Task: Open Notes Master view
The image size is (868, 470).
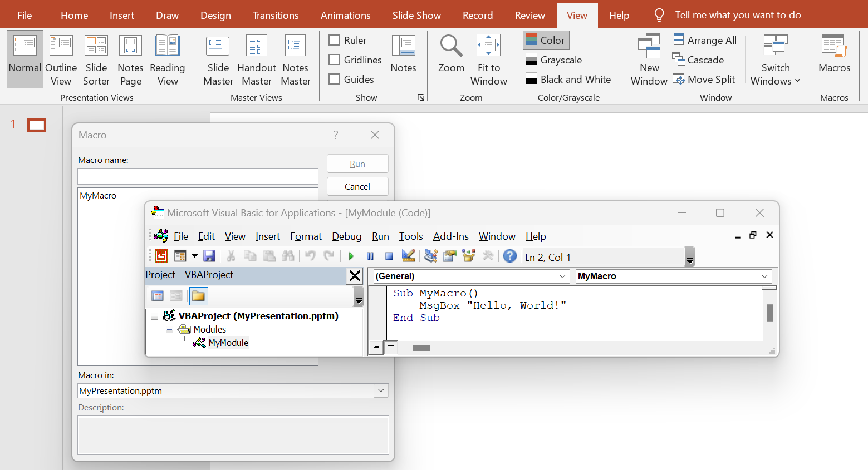Action: point(296,60)
